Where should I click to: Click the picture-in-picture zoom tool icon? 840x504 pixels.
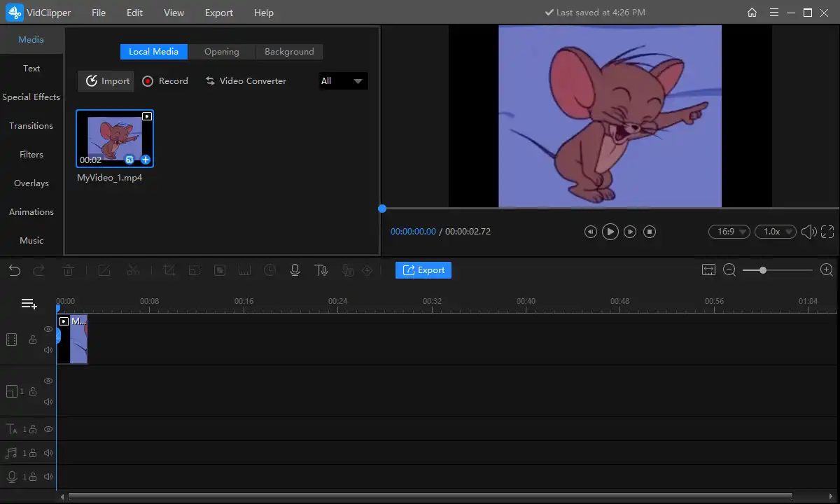[x=195, y=270]
